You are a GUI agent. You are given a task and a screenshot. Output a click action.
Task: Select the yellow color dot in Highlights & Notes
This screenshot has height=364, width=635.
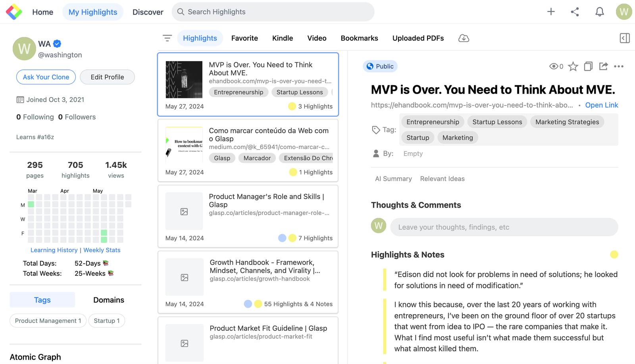pyautogui.click(x=614, y=255)
